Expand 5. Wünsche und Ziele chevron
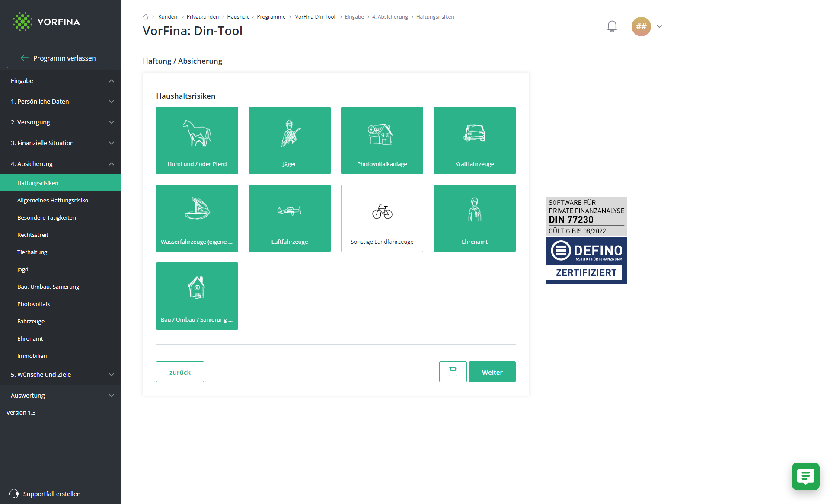The height and width of the screenshot is (504, 830). [112, 375]
